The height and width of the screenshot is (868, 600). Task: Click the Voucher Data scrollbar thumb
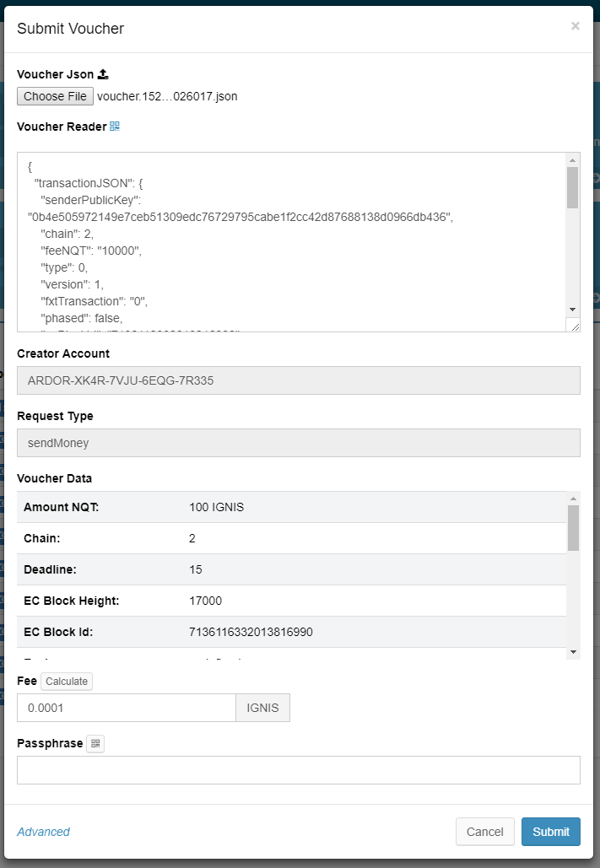pyautogui.click(x=573, y=527)
